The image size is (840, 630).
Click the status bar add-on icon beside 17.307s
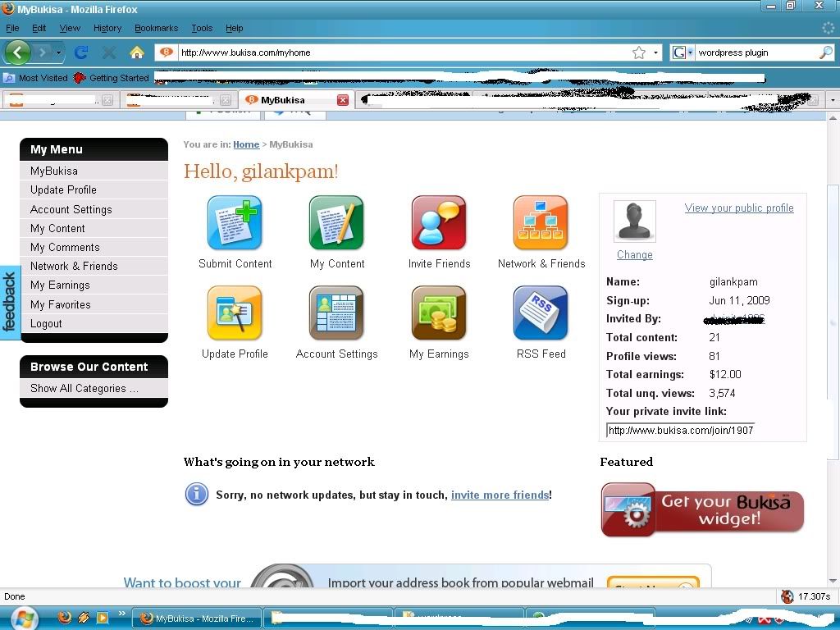787,596
